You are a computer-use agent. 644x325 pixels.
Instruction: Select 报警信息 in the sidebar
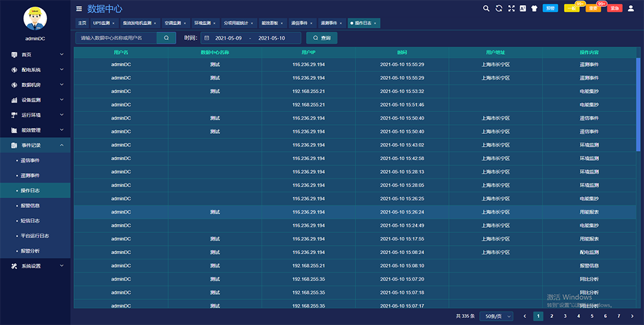point(30,206)
